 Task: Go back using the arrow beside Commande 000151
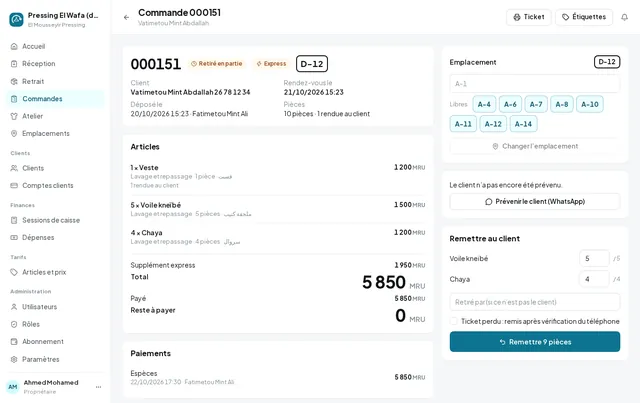[x=127, y=18]
